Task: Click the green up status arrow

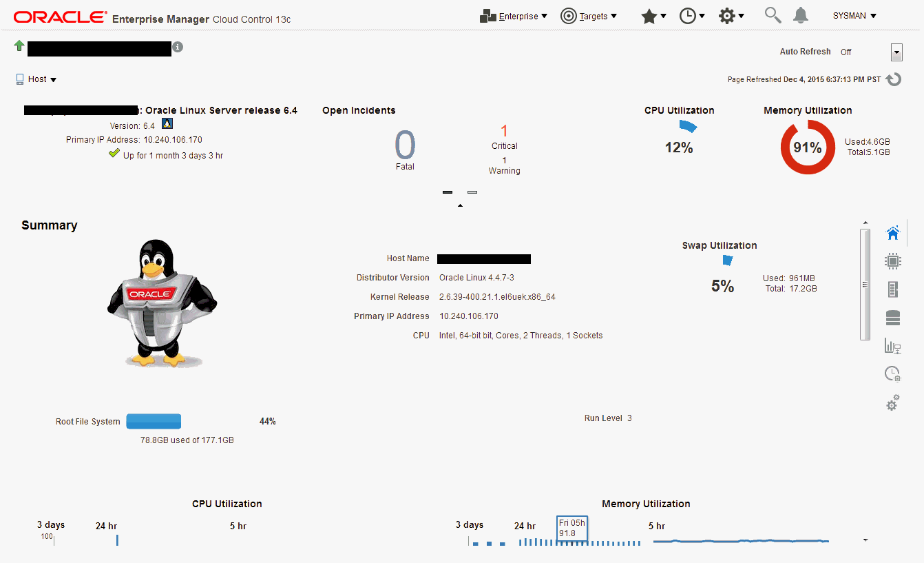Action: click(19, 46)
